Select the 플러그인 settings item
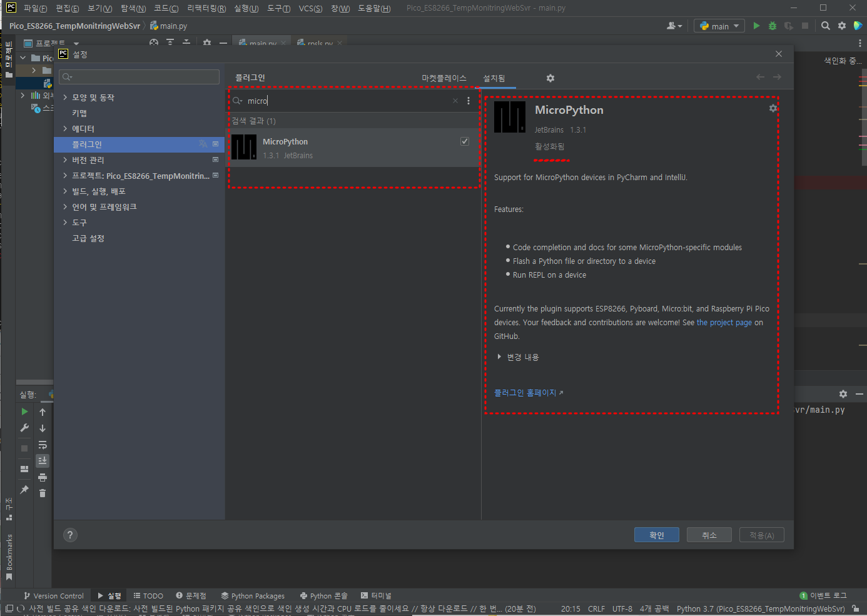The width and height of the screenshot is (867, 616). [139, 144]
